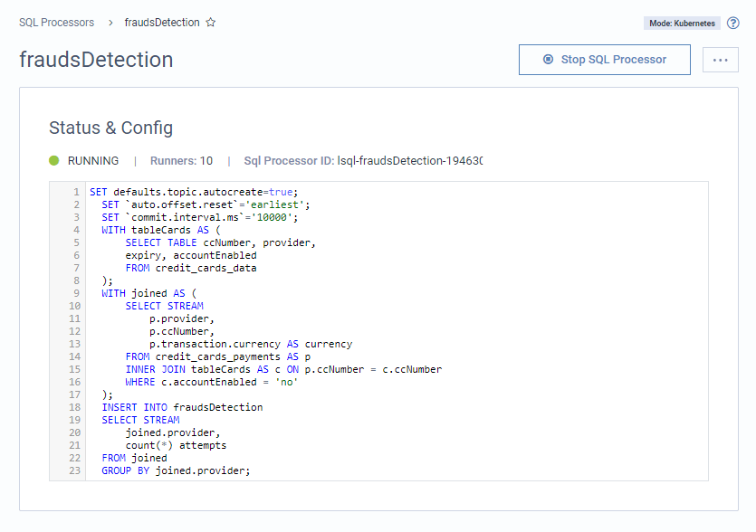
Task: Open the ellipsis more-options menu
Action: (720, 60)
